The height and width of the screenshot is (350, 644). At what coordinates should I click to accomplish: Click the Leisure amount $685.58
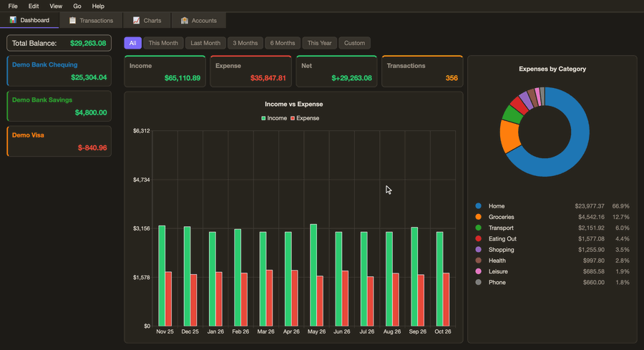point(593,271)
